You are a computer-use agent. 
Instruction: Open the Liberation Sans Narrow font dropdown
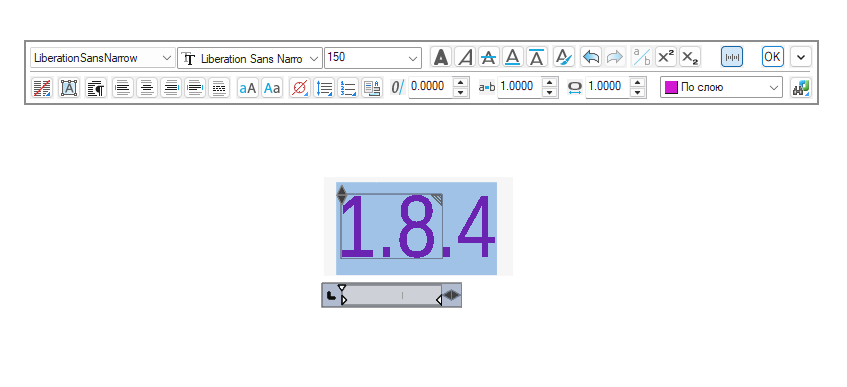250,58
